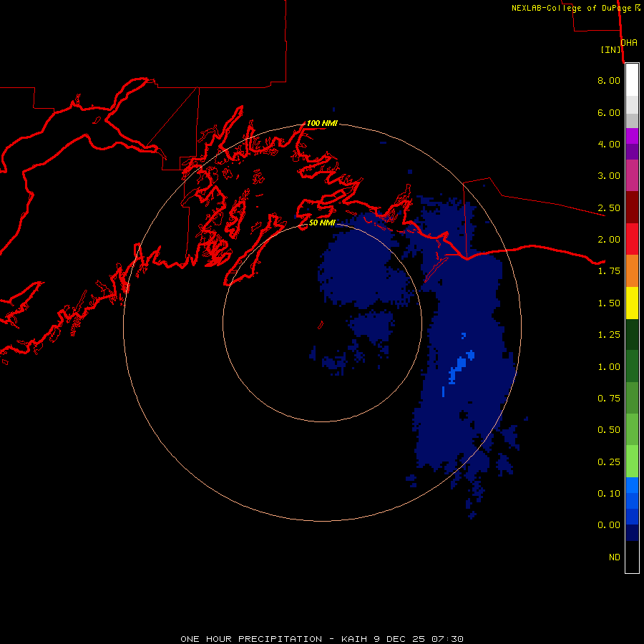Click the OHA product label

[629, 43]
